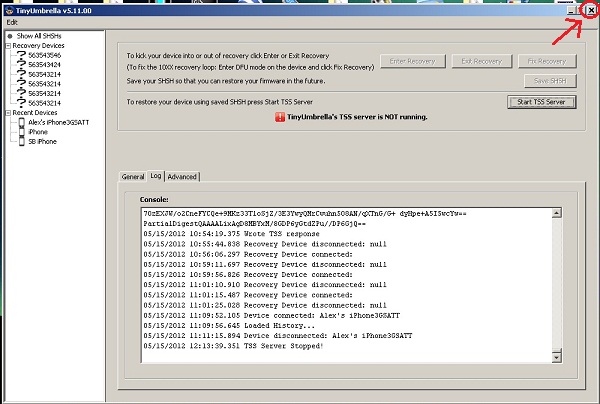Click the phone icon beside SB iPhone
This screenshot has height=404, width=600.
click(22, 141)
